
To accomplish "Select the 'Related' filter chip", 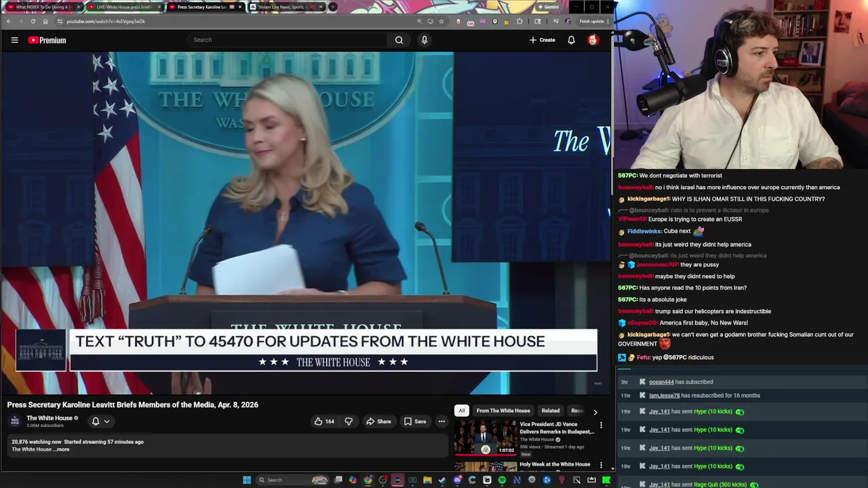I will [x=551, y=411].
